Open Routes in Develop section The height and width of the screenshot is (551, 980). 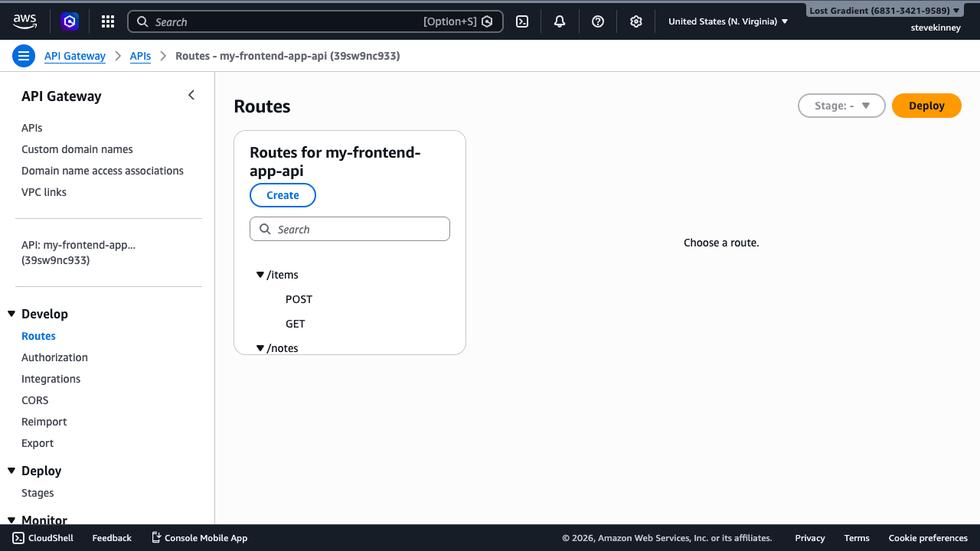coord(38,336)
